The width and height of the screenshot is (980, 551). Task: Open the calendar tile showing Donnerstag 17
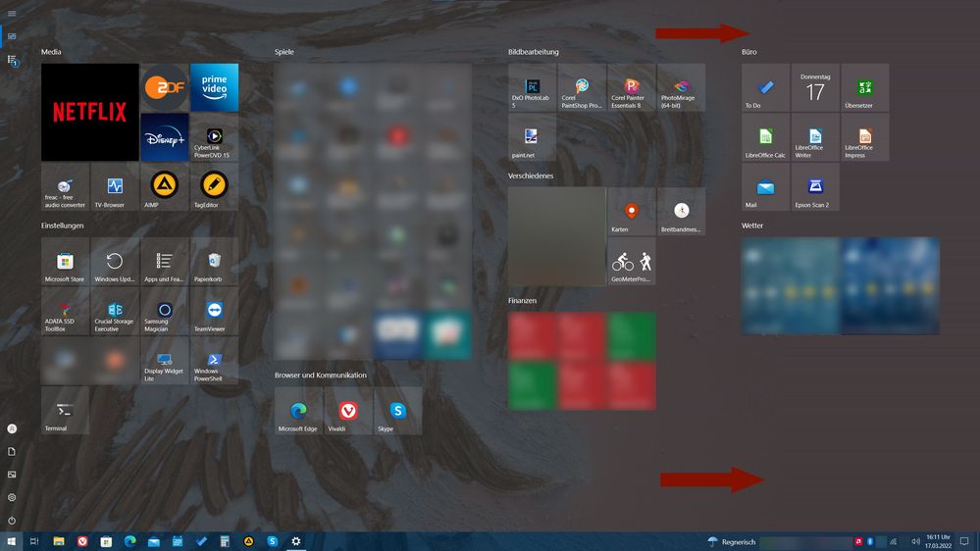[815, 87]
